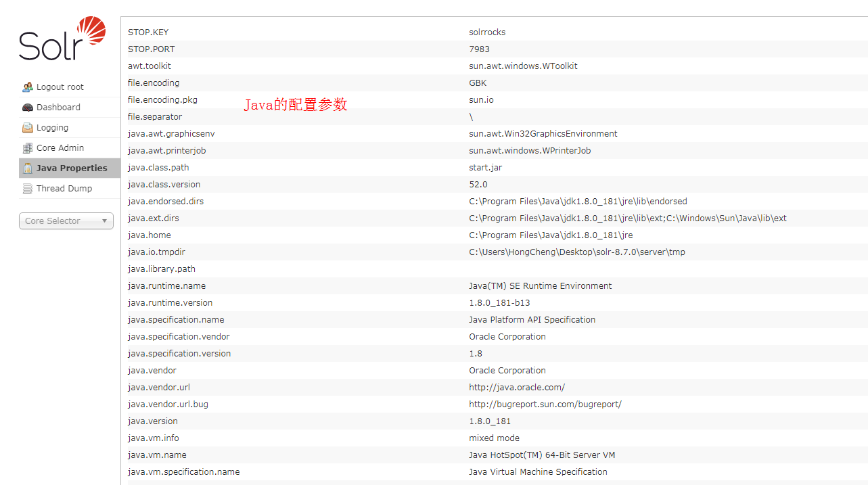Click java.class.path property name
The image size is (868, 485).
tap(158, 167)
